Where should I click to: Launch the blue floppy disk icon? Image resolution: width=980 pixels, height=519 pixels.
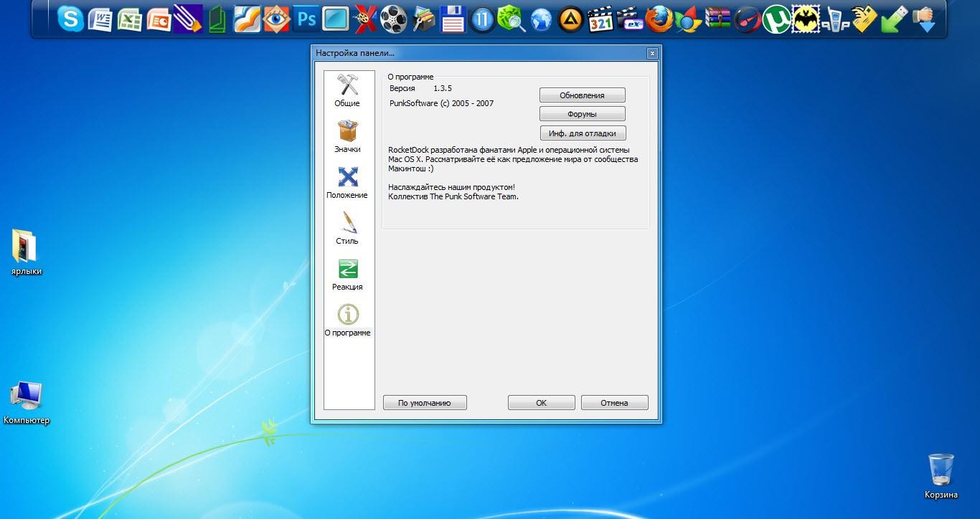pyautogui.click(x=453, y=19)
